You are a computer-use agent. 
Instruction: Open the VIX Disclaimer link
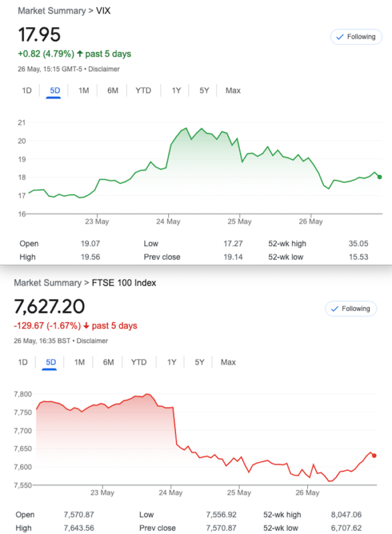point(104,69)
